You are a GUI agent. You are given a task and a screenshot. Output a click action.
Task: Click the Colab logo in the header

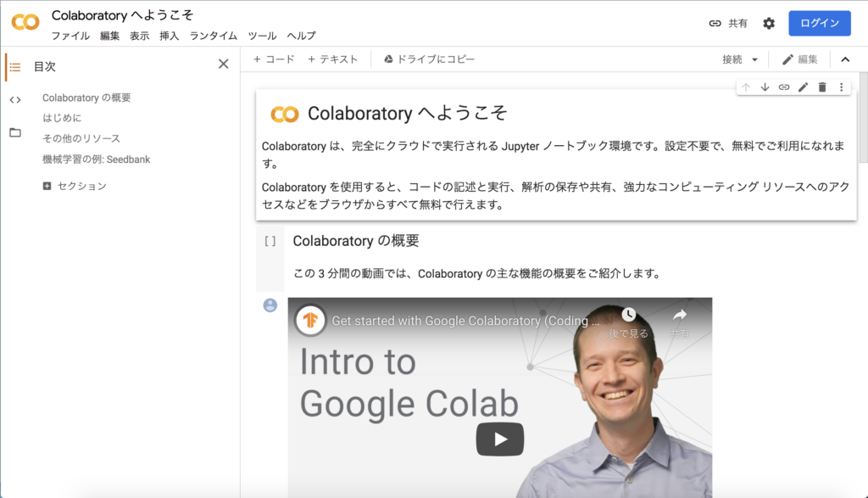[x=25, y=22]
